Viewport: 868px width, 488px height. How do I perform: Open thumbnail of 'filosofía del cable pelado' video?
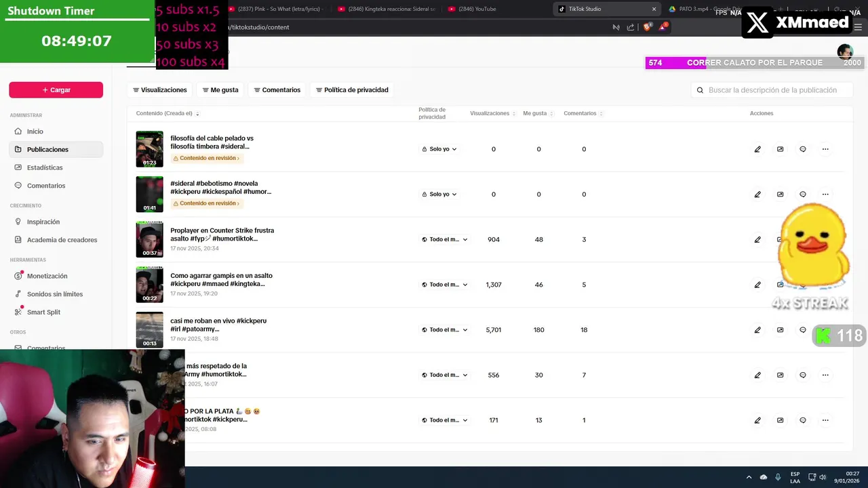(x=149, y=149)
